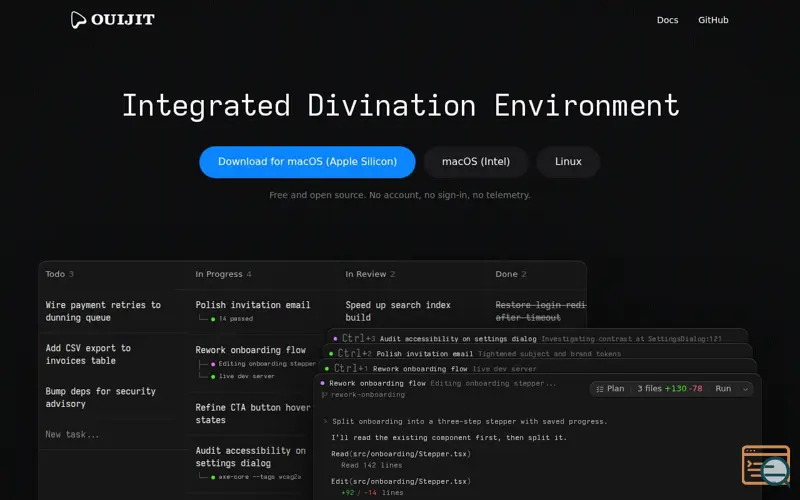This screenshot has width=800, height=500.
Task: Open the GitHub link
Action: 713,20
